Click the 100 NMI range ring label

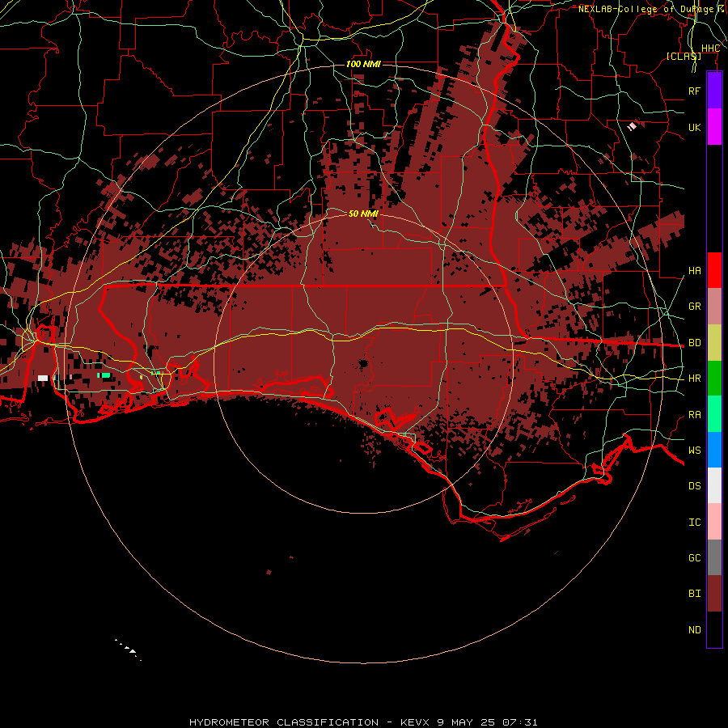363,64
